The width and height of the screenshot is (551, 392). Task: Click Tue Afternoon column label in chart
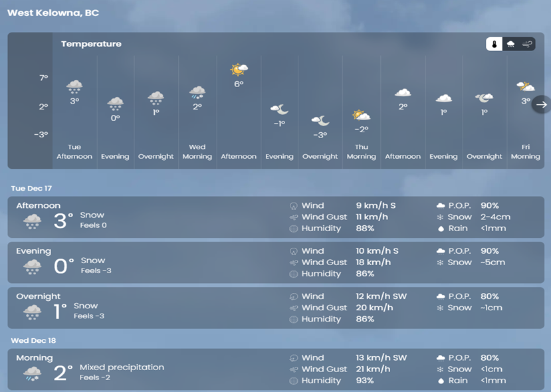click(x=74, y=151)
